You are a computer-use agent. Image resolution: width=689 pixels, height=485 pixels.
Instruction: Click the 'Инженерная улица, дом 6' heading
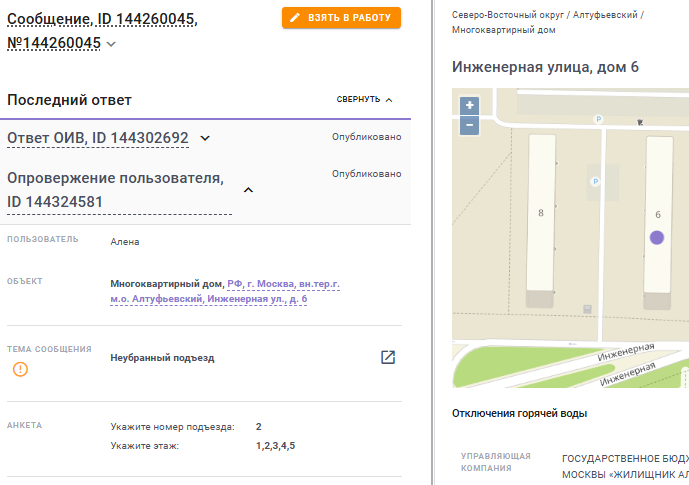click(x=545, y=67)
